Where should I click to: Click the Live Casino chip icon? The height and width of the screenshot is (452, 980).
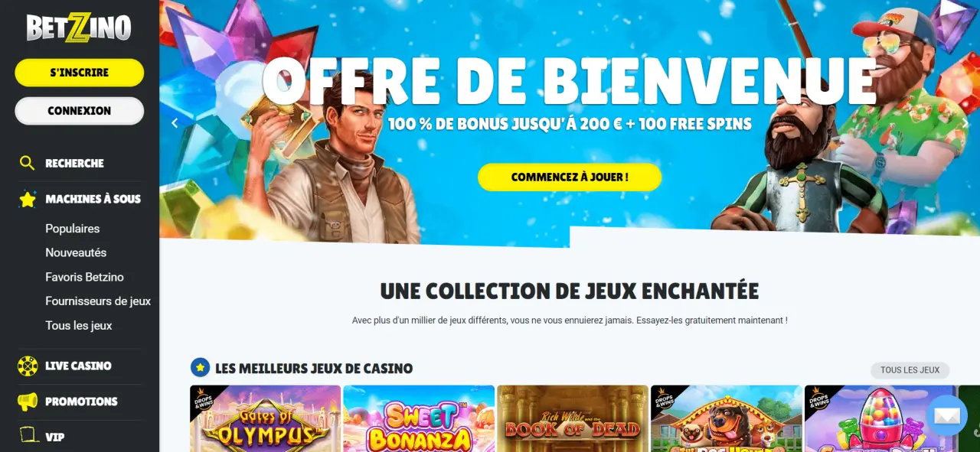tap(28, 366)
